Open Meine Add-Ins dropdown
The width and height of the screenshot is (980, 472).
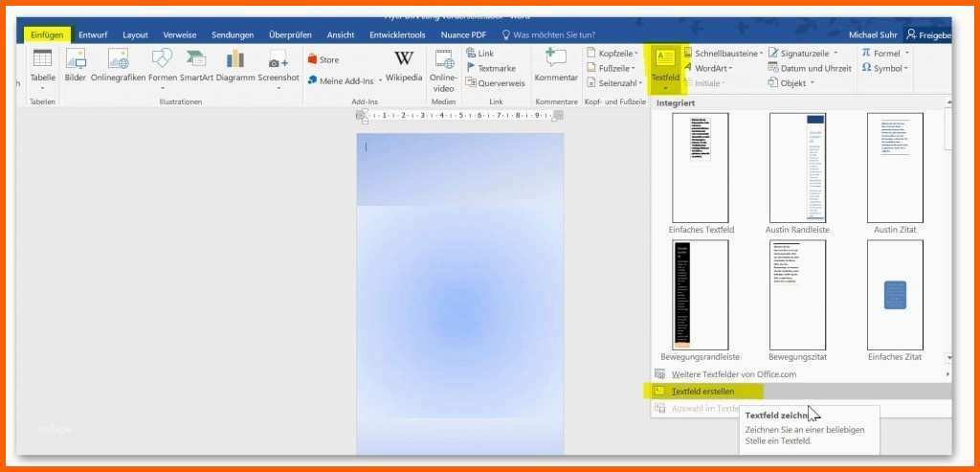click(345, 80)
